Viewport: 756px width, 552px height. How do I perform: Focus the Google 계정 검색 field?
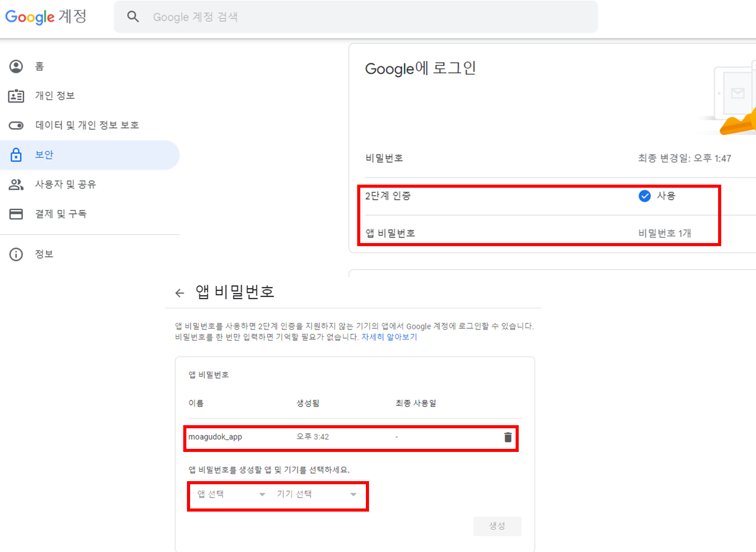tap(356, 17)
